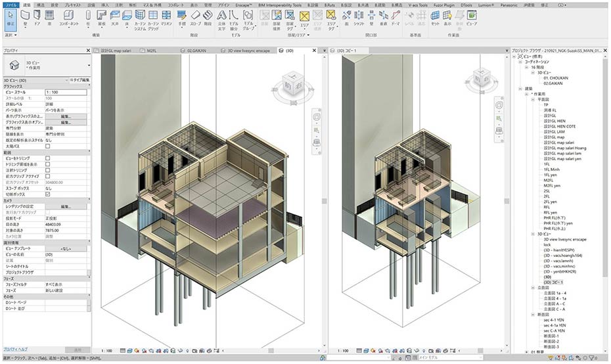Click the Rendering Settings Edit (編集) button
This screenshot has width=611, height=364.
[x=66, y=206]
